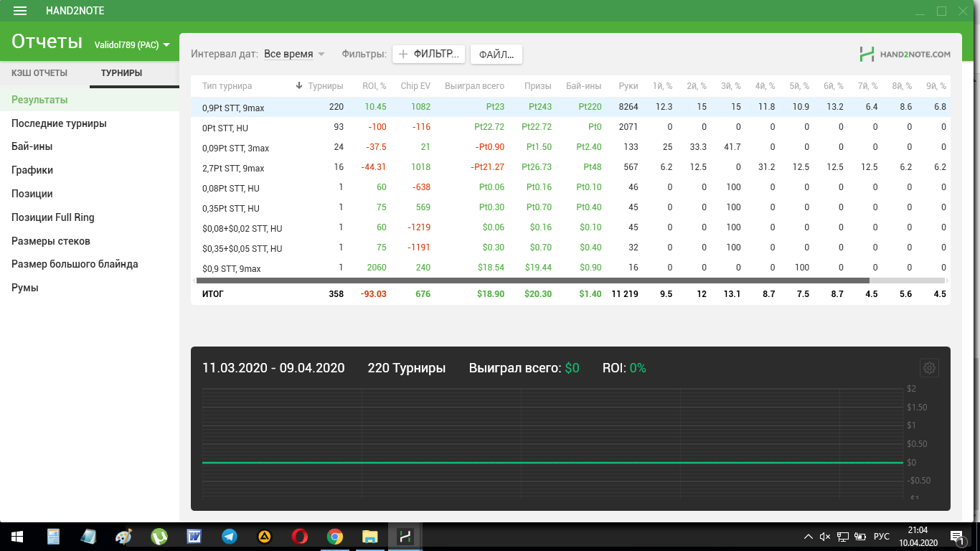The height and width of the screenshot is (551, 980).
Task: Open Microsoft Word from taskbar
Action: [x=194, y=537]
